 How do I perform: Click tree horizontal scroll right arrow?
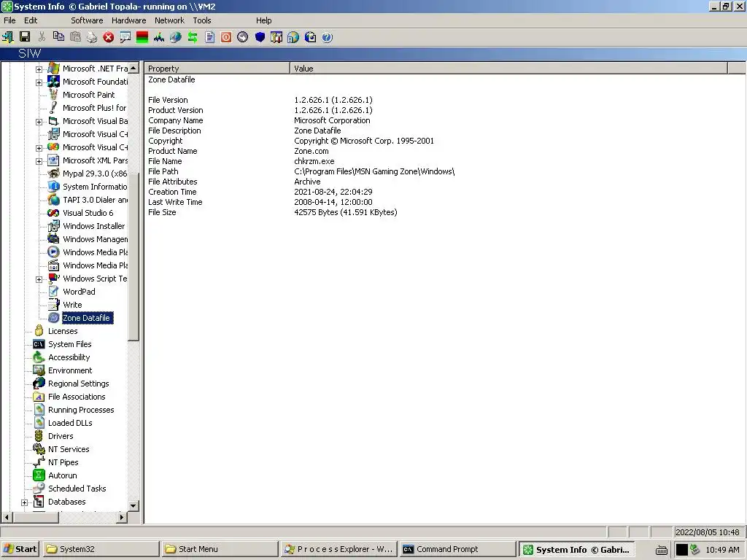(x=122, y=517)
